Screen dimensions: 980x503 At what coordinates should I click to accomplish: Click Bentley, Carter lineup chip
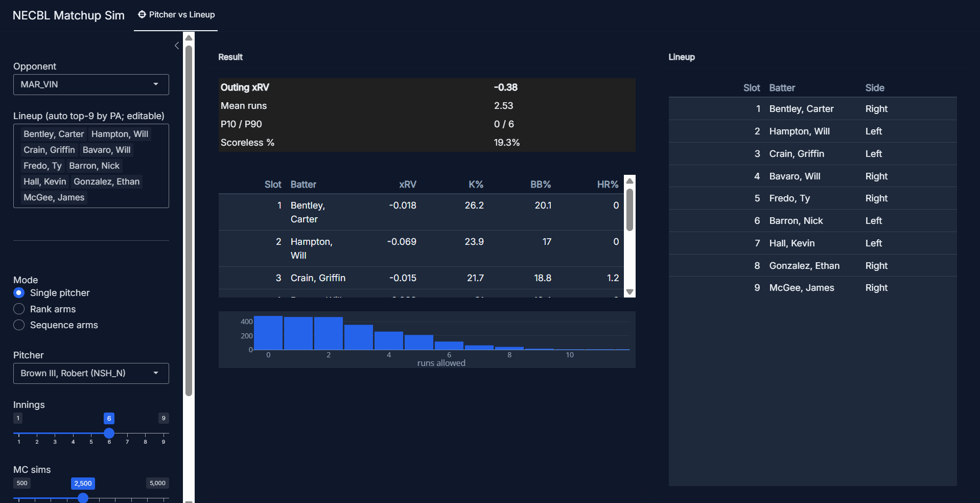(54, 134)
